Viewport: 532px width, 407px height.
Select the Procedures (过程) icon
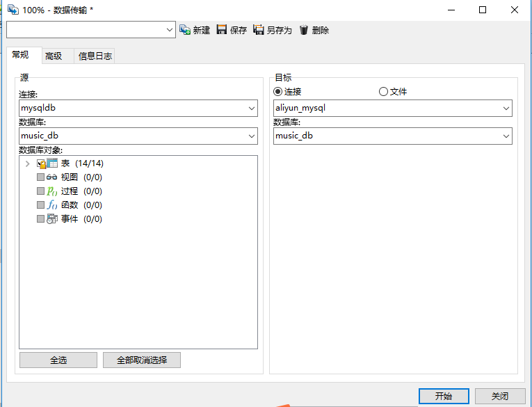coord(52,191)
